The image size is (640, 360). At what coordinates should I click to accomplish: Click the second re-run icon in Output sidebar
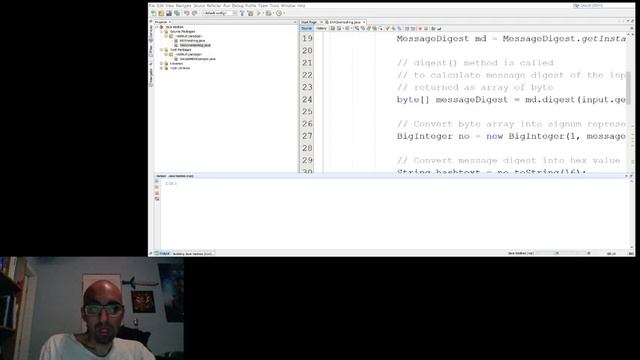click(x=157, y=187)
